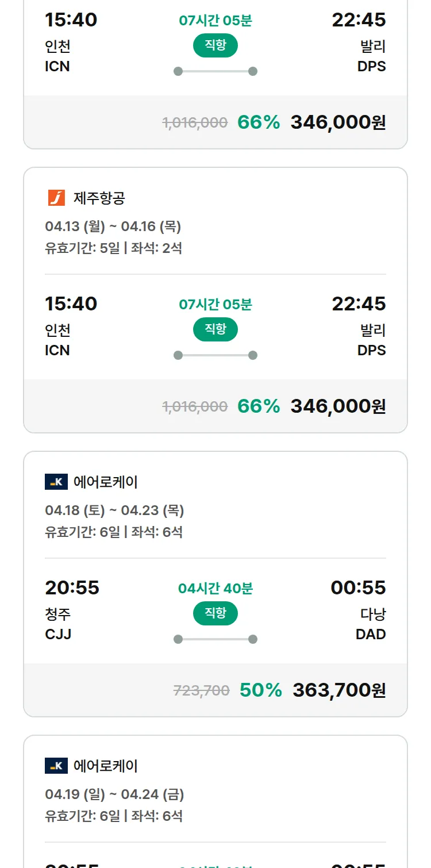Select the 20:55 청주 CJJ departure on the 04.18 card
Screen dimensions: 431x868
pyautogui.click(x=72, y=609)
